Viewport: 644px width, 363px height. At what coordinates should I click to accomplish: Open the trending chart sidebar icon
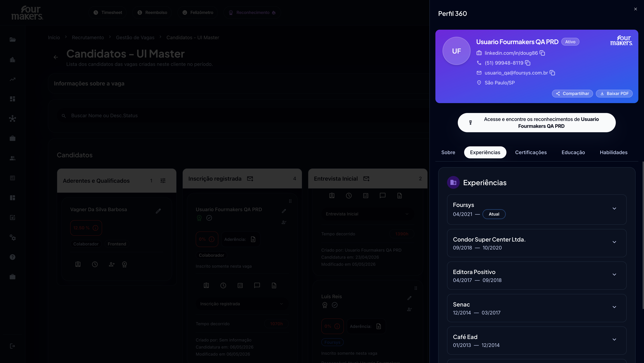(x=13, y=79)
